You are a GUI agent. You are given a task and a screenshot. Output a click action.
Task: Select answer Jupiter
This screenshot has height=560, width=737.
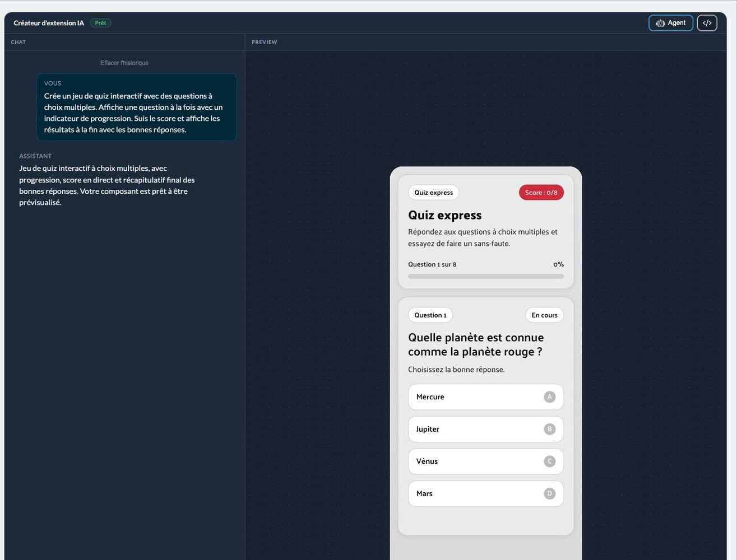tap(486, 429)
